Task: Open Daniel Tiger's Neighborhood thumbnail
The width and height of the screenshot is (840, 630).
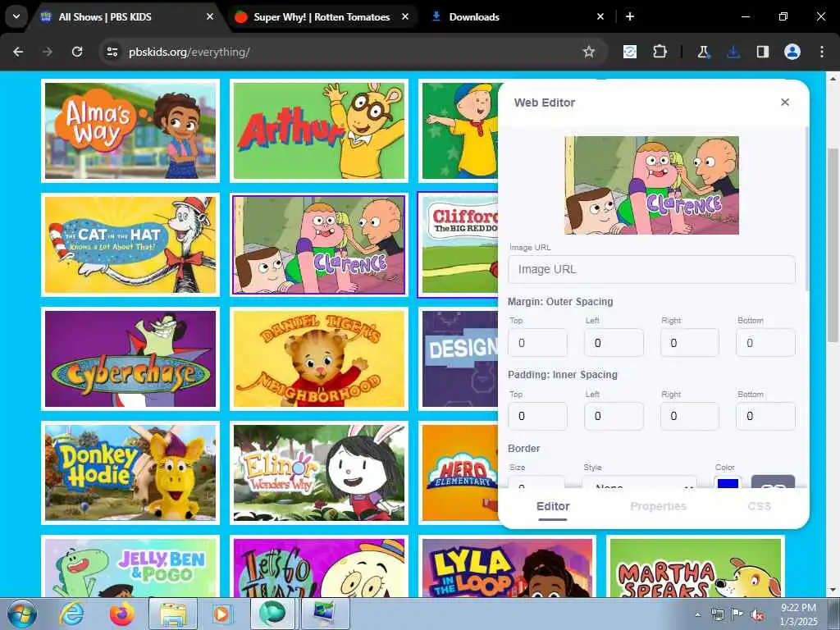Action: click(319, 358)
